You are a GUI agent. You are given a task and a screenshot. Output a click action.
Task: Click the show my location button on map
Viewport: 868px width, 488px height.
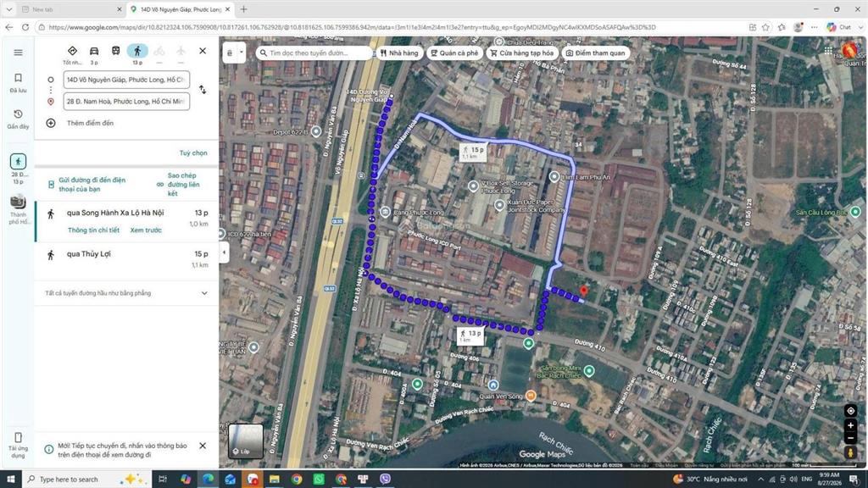851,411
